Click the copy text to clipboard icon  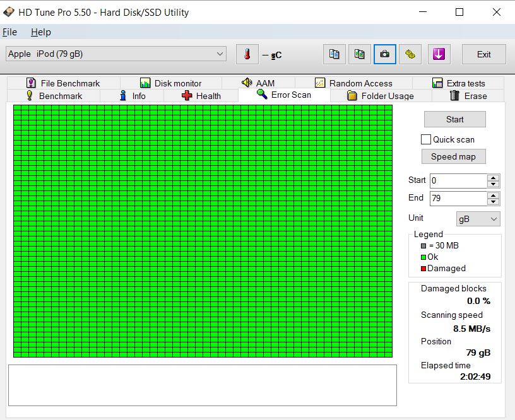[334, 54]
